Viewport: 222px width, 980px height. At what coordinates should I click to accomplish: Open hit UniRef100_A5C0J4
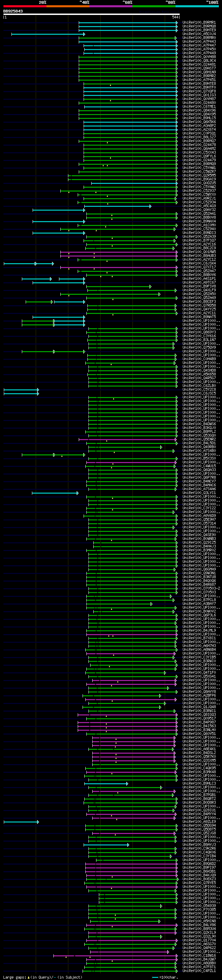[x=199, y=34]
